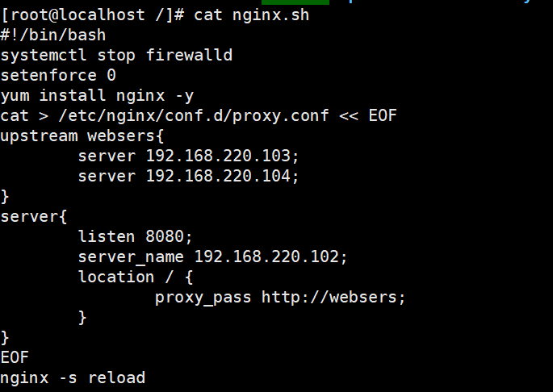Viewport: 553px width, 392px height.
Task: Click the '#!/bin/bash' shebang line
Action: [53, 35]
